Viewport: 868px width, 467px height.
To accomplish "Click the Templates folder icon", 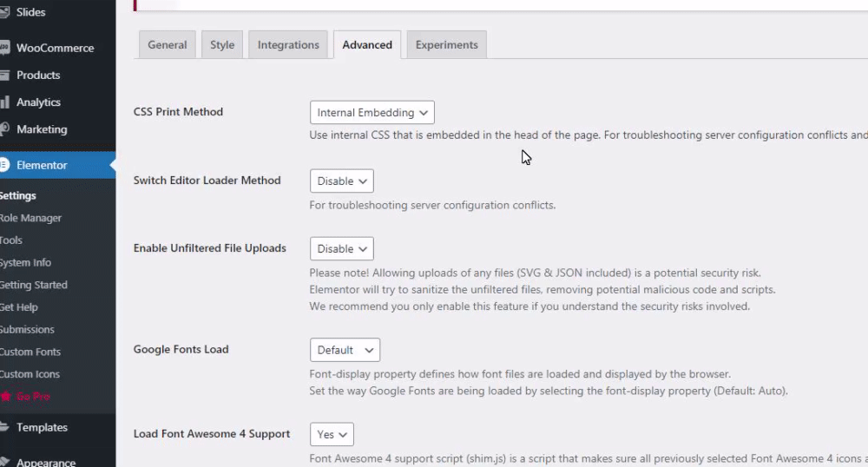I will pos(4,427).
